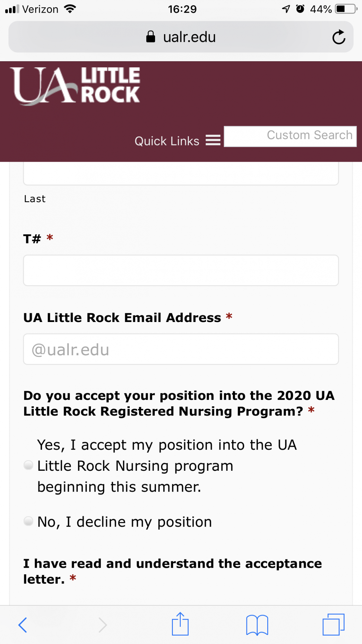Tap the Last name text field

181,174
